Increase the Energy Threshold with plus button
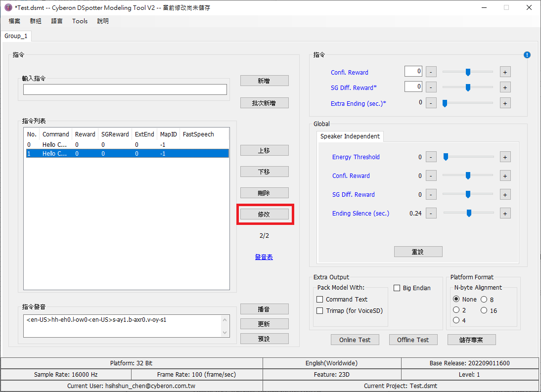Screen dimensions: 541x392 (505, 157)
